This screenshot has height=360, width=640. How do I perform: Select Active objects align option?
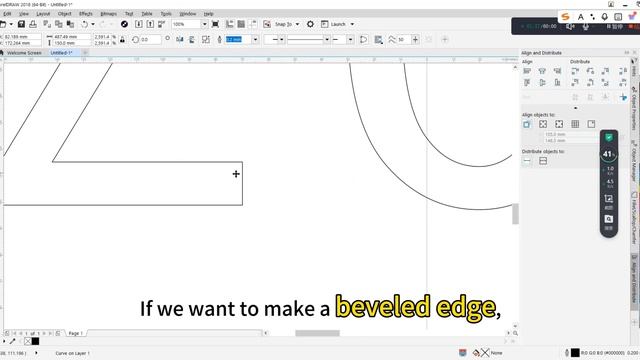[x=527, y=124]
